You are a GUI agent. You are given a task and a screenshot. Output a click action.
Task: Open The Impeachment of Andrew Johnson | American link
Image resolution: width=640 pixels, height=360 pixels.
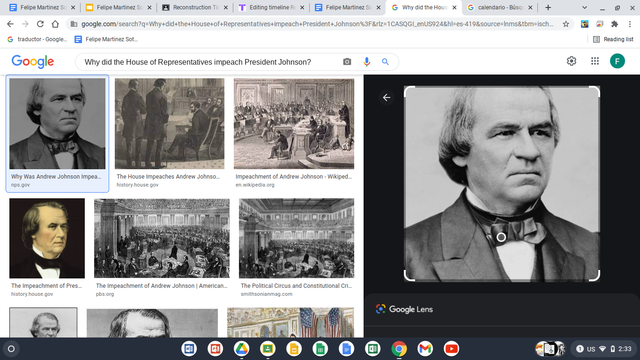pyautogui.click(x=162, y=286)
